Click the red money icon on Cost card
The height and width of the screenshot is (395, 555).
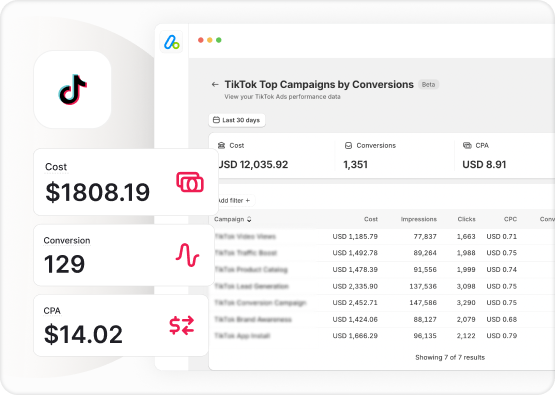click(x=190, y=182)
